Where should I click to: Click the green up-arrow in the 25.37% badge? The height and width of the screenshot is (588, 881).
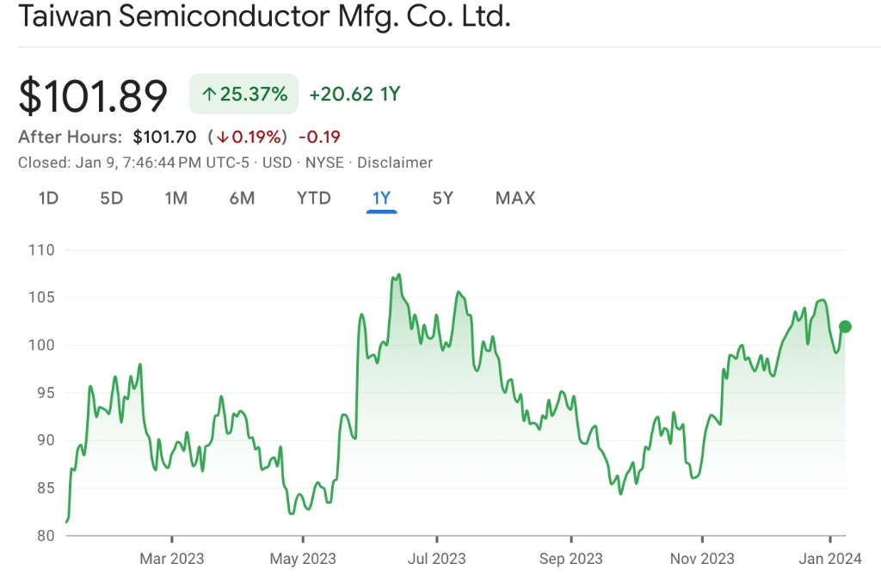tap(209, 95)
